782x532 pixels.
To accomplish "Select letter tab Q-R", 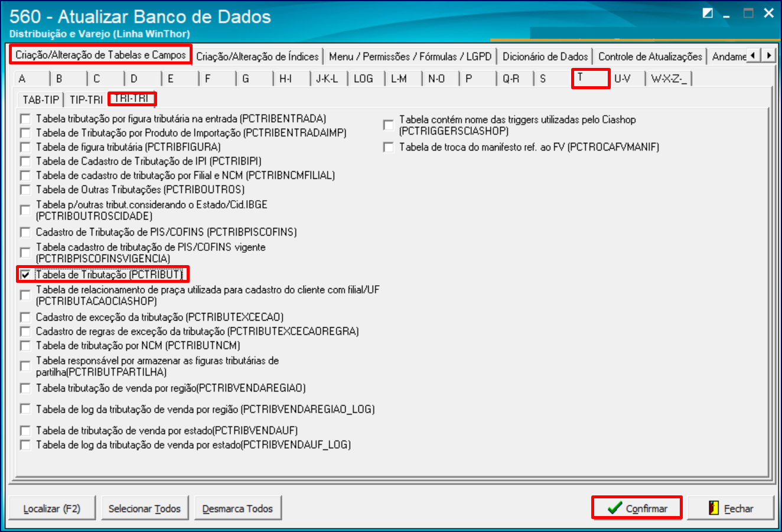I will coord(516,79).
